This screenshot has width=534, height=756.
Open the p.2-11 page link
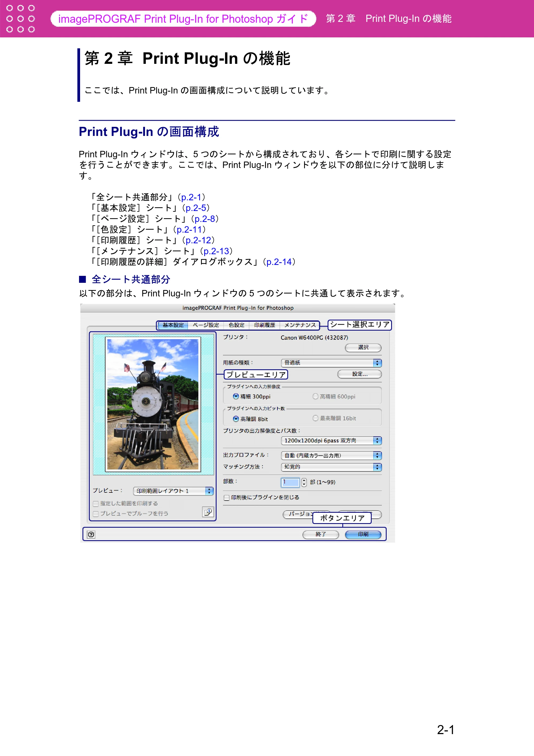(x=189, y=229)
